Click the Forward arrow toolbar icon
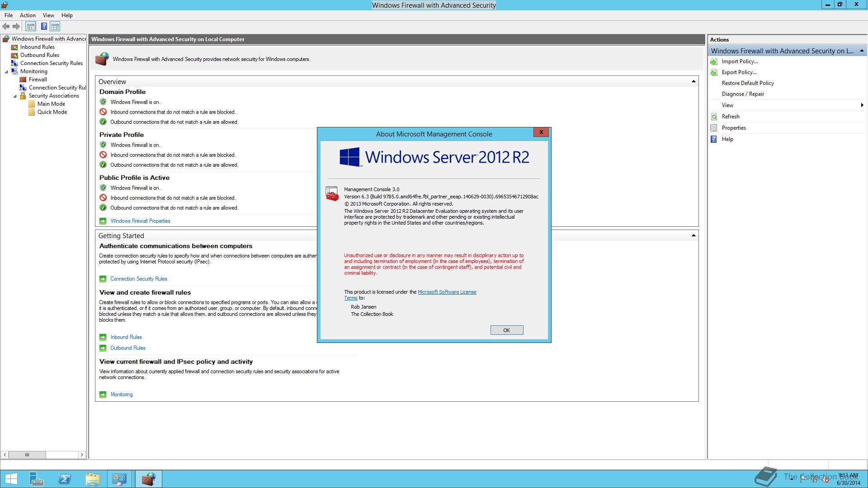The width and height of the screenshot is (868, 488). (16, 27)
